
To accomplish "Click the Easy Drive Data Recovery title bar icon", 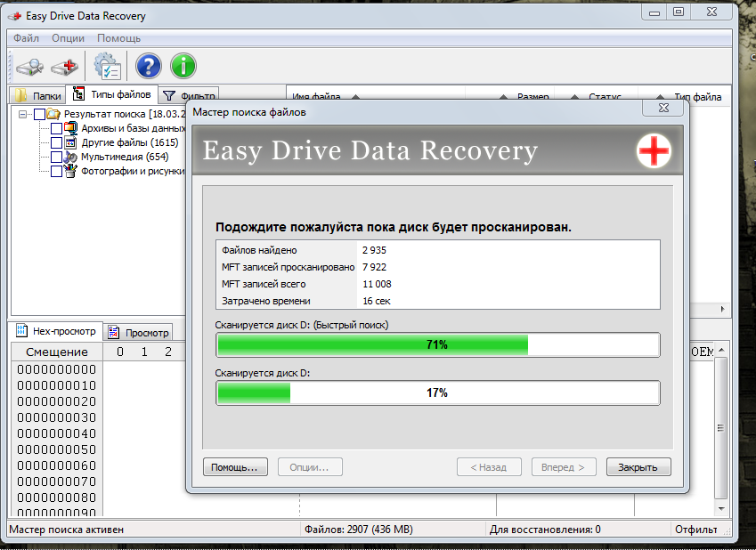I will point(15,16).
